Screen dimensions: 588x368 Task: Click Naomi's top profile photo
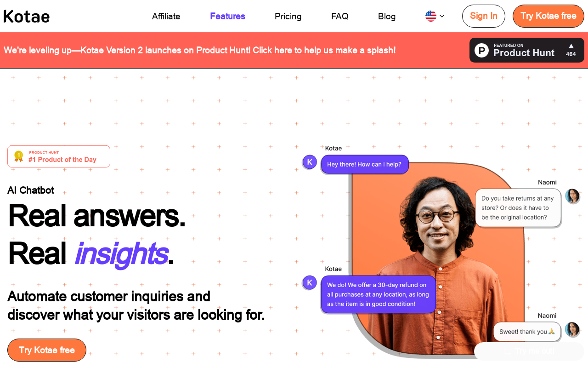572,196
